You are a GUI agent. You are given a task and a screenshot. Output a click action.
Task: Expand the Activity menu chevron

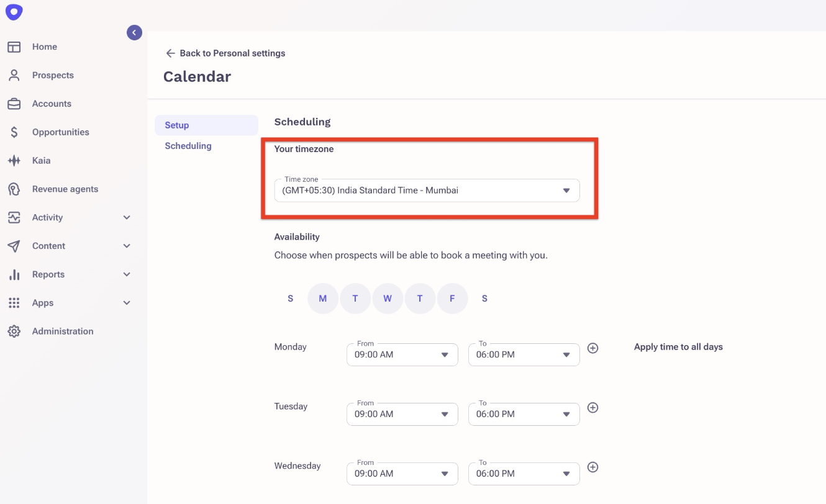point(127,217)
